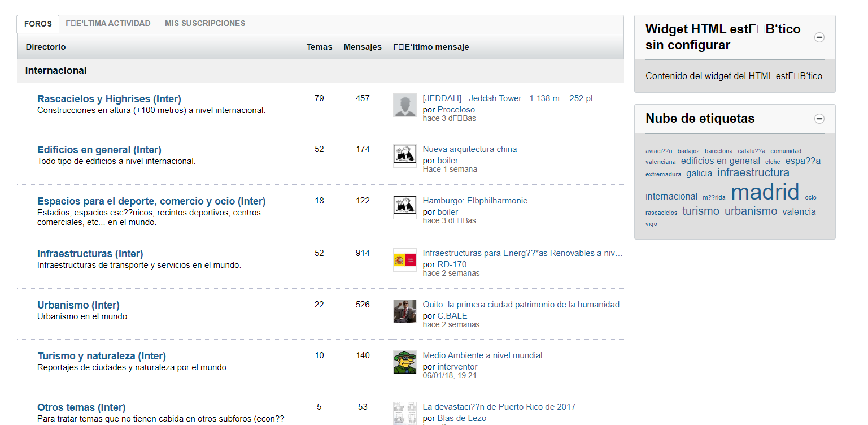This screenshot has height=425, width=868.
Task: Click Proceloso's default silhouette avatar
Action: click(404, 105)
